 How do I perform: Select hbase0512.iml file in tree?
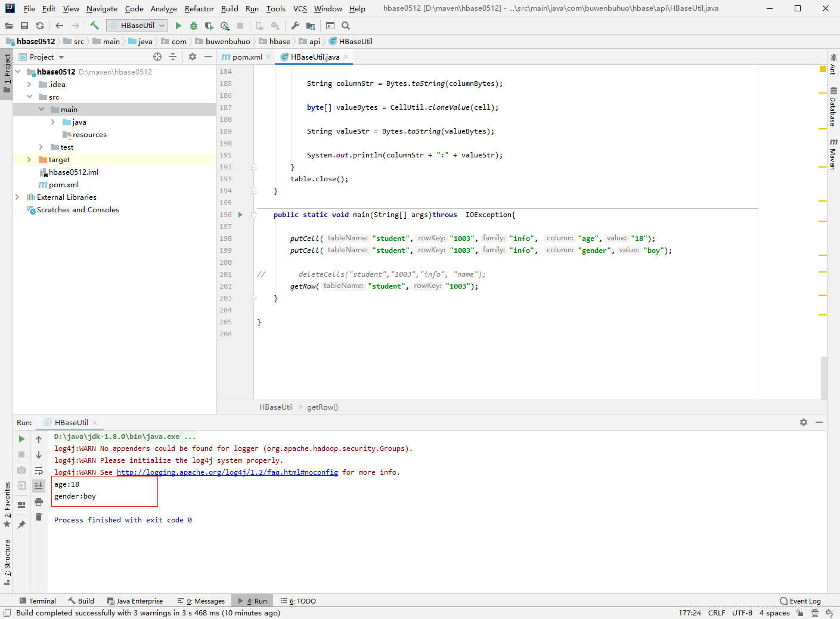pyautogui.click(x=69, y=172)
